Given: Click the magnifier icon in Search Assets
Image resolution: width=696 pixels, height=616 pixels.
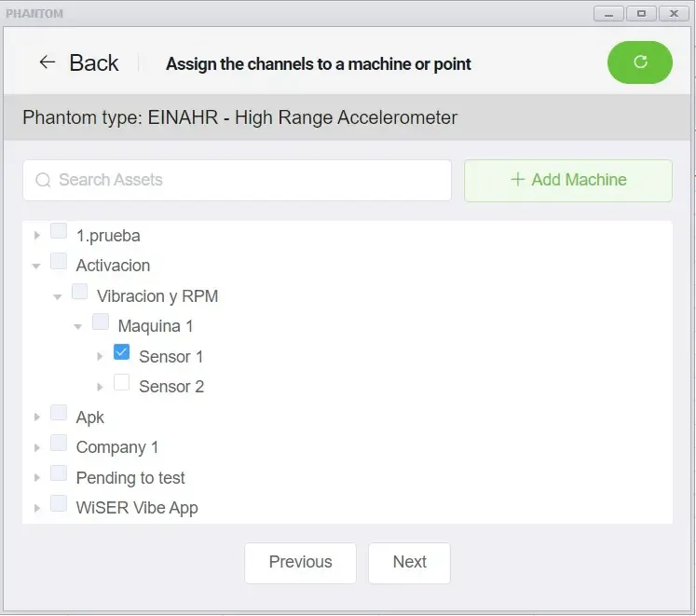Looking at the screenshot, I should tap(43, 180).
